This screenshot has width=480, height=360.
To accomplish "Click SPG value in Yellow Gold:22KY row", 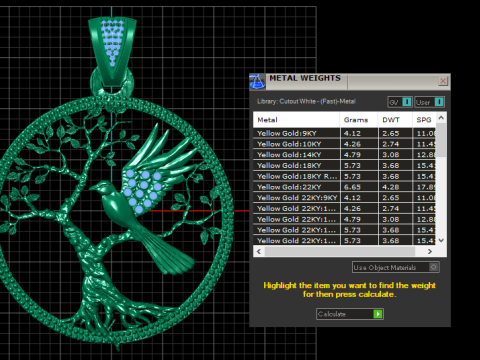I will point(424,187).
